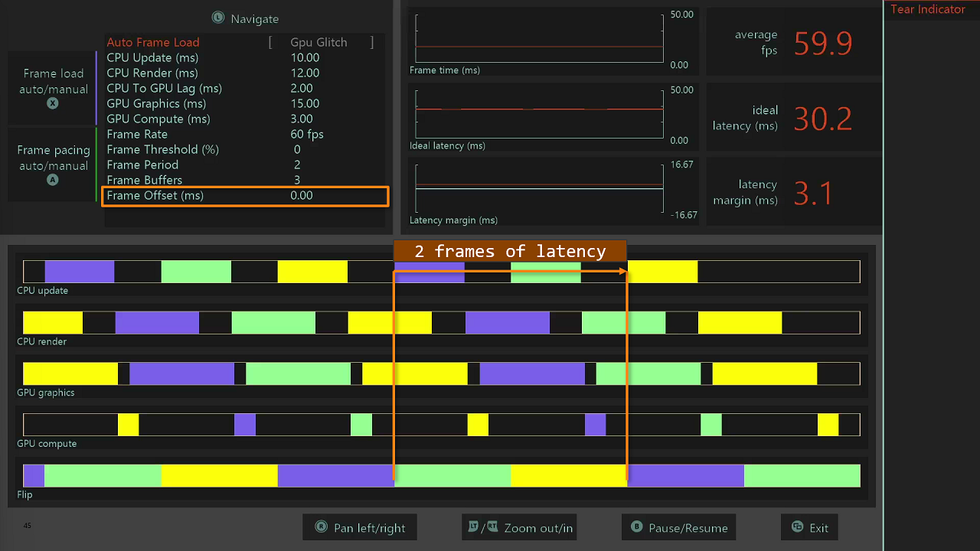
Task: Toggle the Frame load auto/manual panel
Action: 53,88
